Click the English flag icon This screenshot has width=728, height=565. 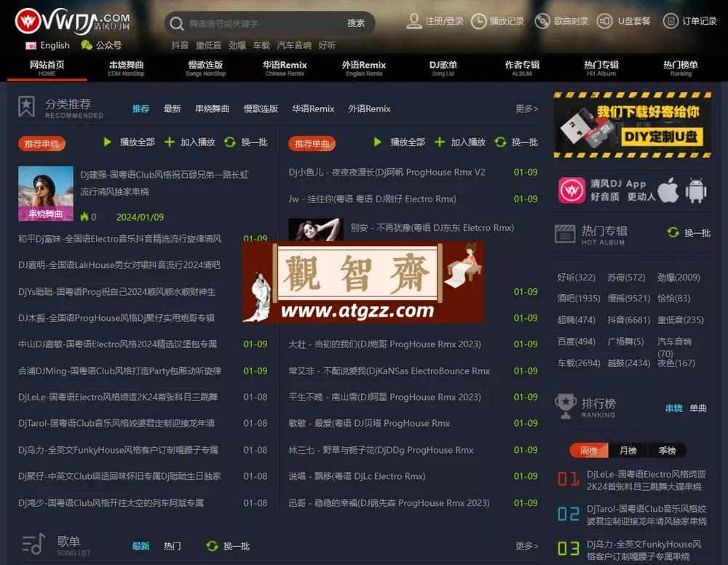pos(31,45)
